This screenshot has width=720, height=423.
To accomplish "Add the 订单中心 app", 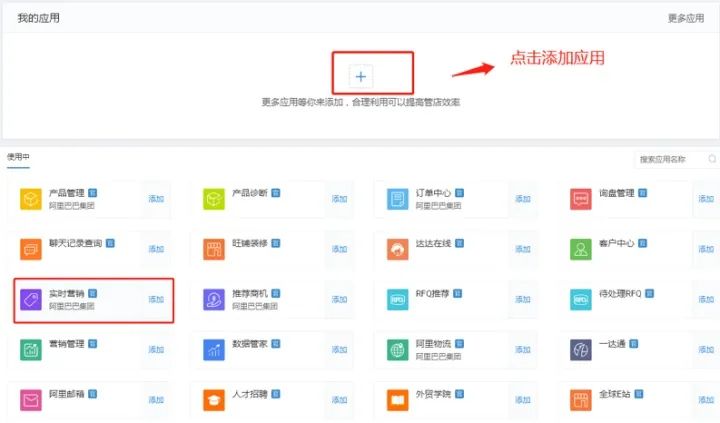I will tap(523, 199).
